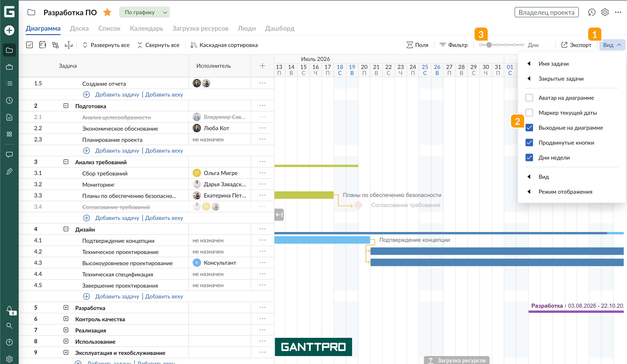The height and width of the screenshot is (364, 627).
Task: Click the zoom scale slider handle
Action: (x=489, y=45)
